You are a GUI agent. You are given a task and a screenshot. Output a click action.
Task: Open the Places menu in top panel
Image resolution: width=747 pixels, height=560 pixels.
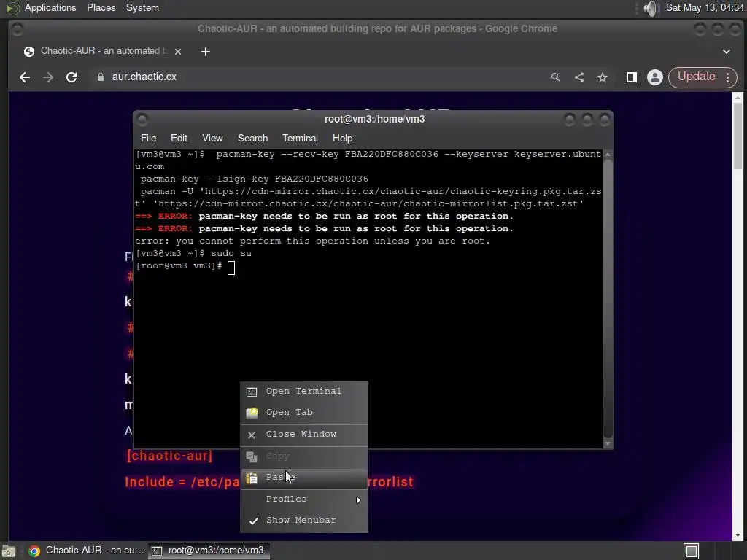[x=101, y=7]
